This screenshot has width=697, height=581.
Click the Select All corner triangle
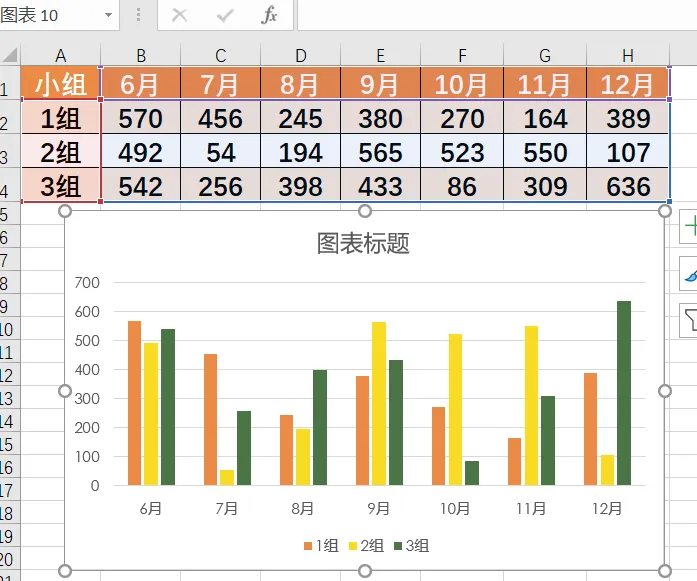click(x=10, y=55)
